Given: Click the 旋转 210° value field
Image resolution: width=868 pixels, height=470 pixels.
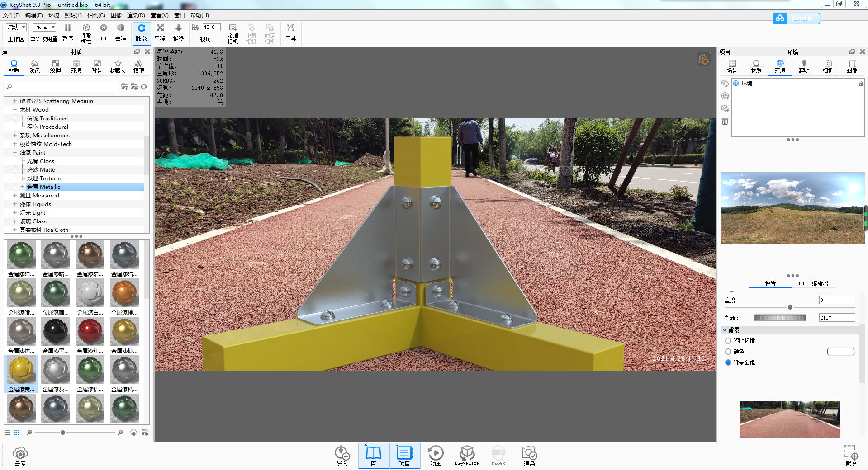Looking at the screenshot, I should click(x=837, y=318).
